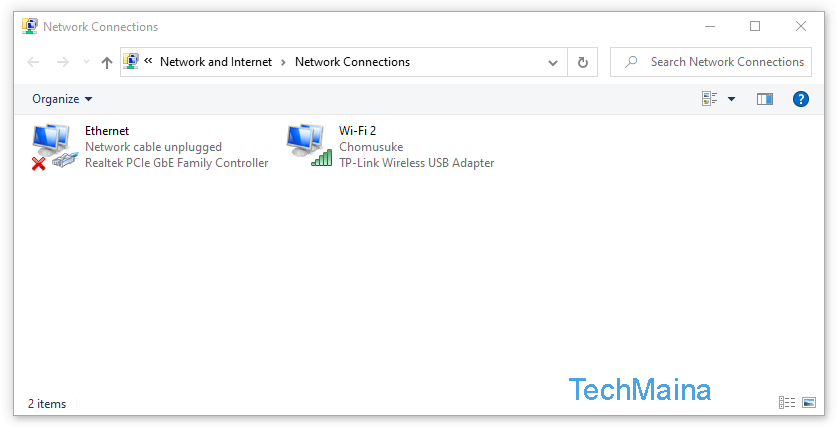The height and width of the screenshot is (430, 837).
Task: Open the change view options arrow
Action: 731,99
